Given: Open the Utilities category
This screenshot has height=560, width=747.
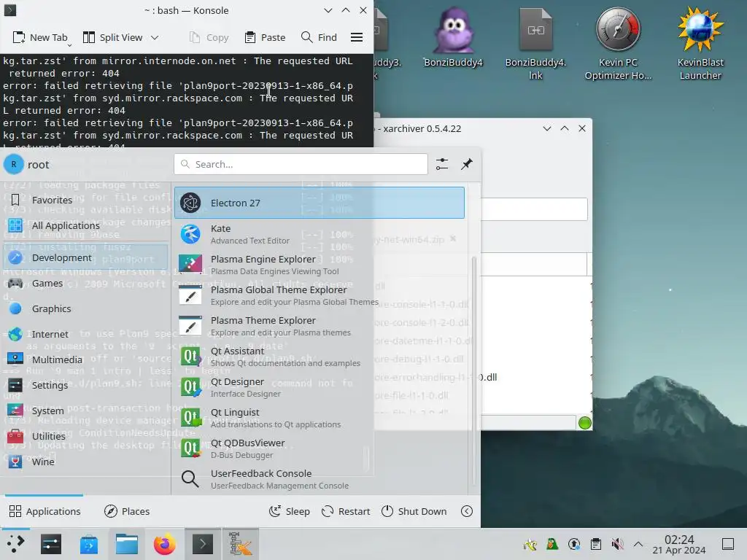Looking at the screenshot, I should [85, 436].
